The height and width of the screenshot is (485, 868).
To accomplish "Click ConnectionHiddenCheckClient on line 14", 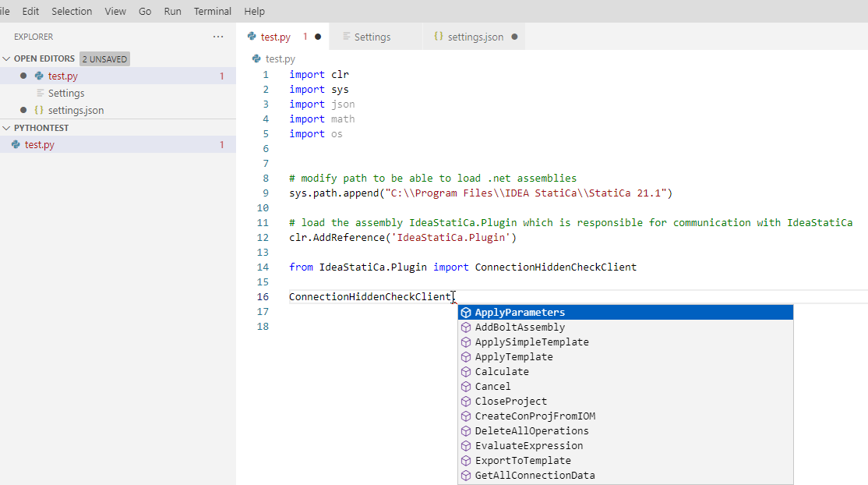I will tap(556, 267).
